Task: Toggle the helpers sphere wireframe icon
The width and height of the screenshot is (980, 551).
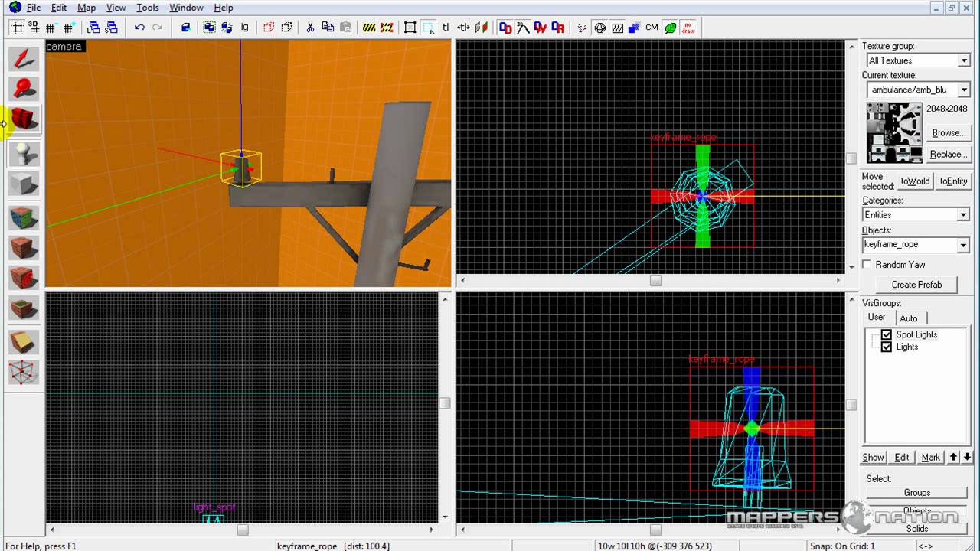Action: tap(599, 28)
